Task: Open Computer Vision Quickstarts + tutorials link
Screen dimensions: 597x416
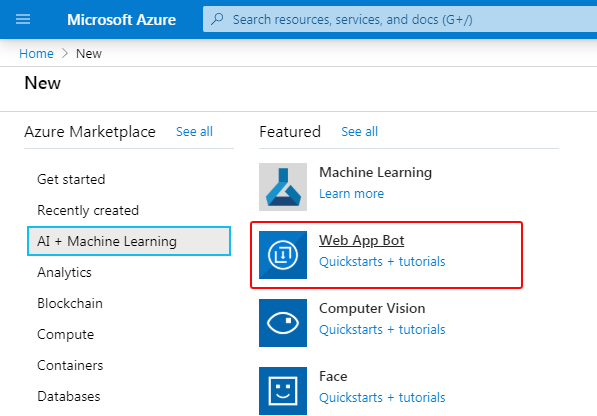Action: [x=382, y=330]
